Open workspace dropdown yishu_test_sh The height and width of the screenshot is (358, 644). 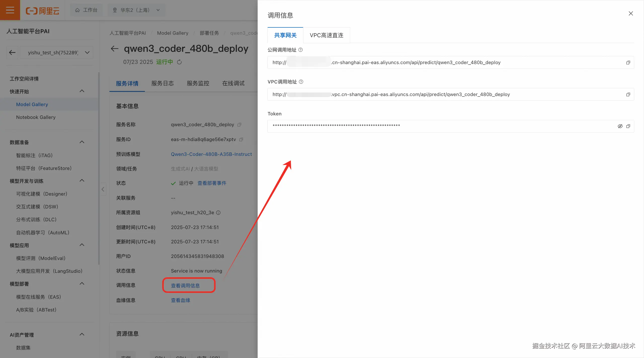click(56, 53)
